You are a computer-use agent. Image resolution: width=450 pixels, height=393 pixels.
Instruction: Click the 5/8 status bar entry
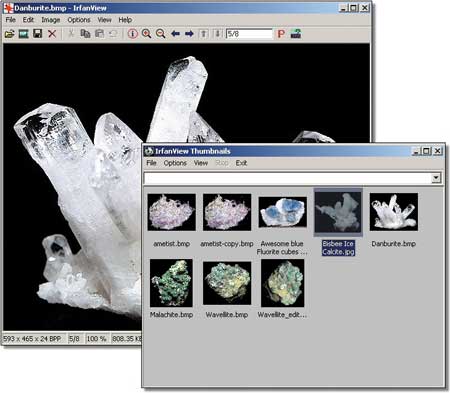coord(74,339)
